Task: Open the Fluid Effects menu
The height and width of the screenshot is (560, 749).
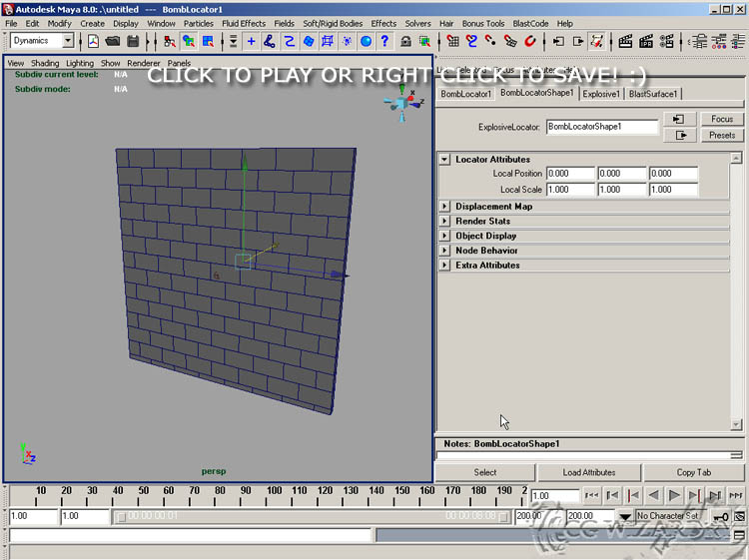Action: (243, 23)
